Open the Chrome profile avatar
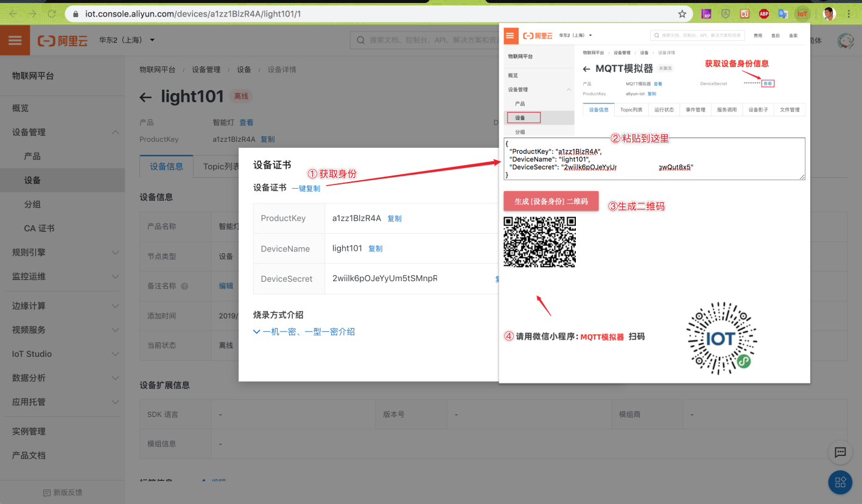Viewport: 862px width, 504px height. click(x=829, y=13)
